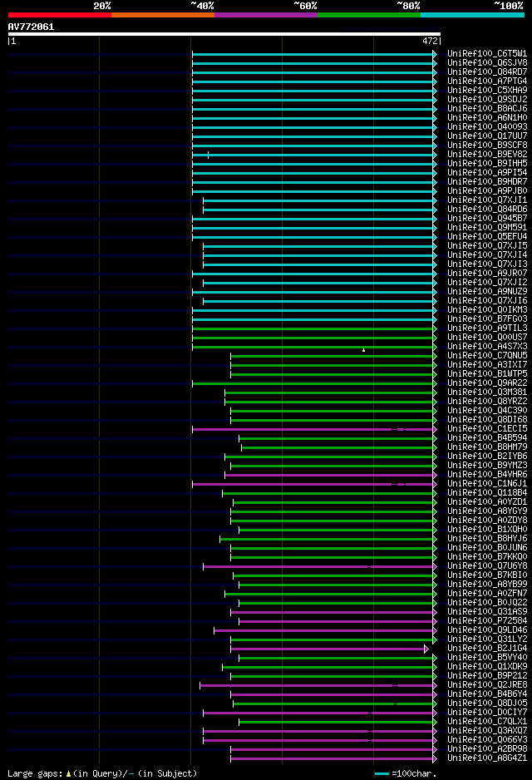Image resolution: width=532 pixels, height=780 pixels.
Task: Open hit UniRef100_Q84RD7
Action: 487,72
